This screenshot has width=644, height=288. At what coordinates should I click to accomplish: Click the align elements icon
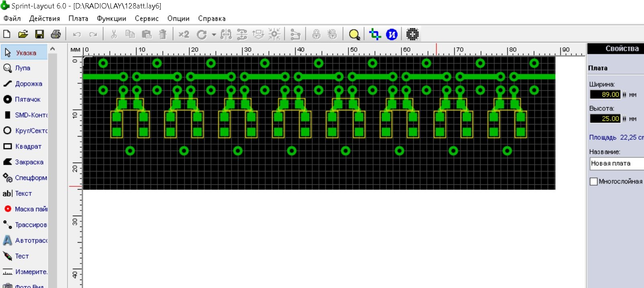point(258,34)
